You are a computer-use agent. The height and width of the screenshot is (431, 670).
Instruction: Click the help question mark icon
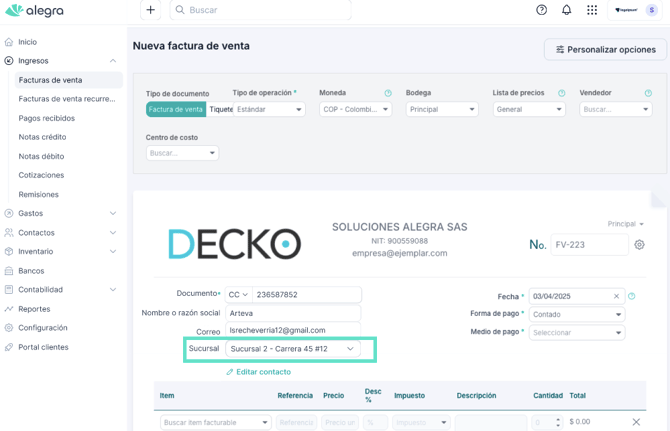pos(541,10)
